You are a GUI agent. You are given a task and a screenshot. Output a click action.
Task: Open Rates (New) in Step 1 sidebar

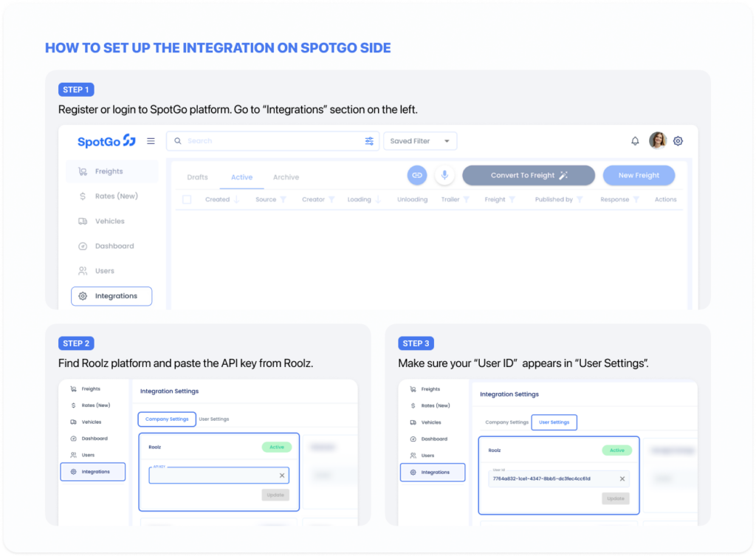[x=108, y=196]
